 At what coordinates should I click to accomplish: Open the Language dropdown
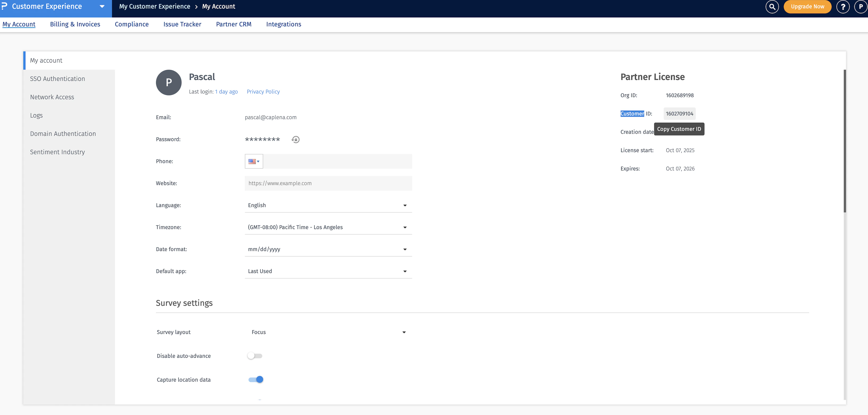328,205
